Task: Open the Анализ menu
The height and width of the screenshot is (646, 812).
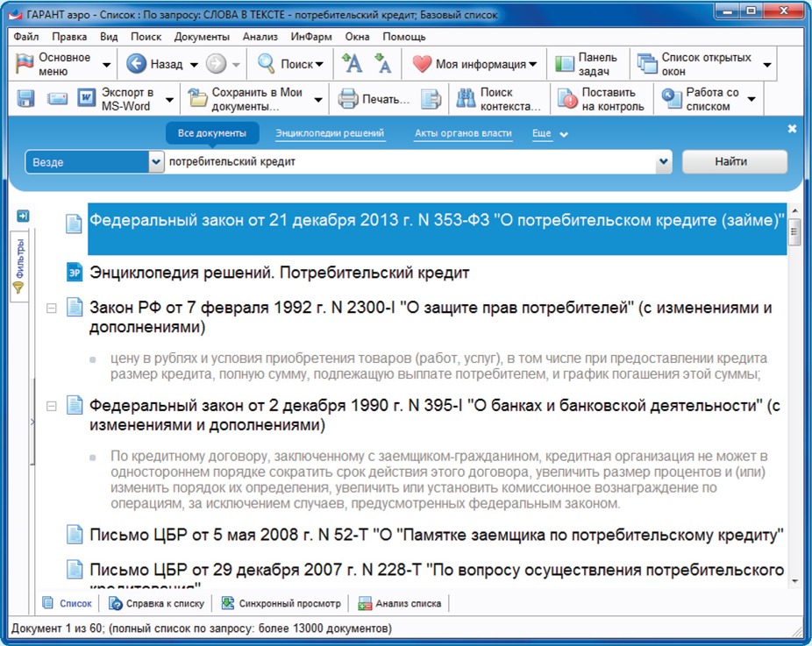Action: (260, 37)
